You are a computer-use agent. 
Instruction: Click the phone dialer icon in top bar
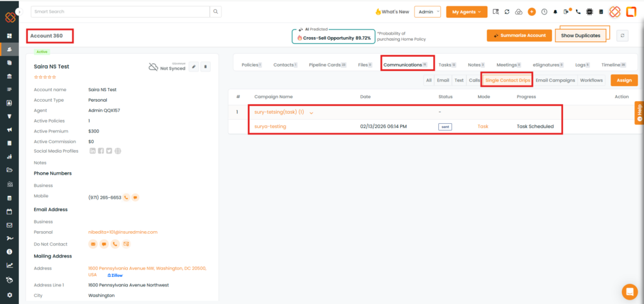pos(578,11)
